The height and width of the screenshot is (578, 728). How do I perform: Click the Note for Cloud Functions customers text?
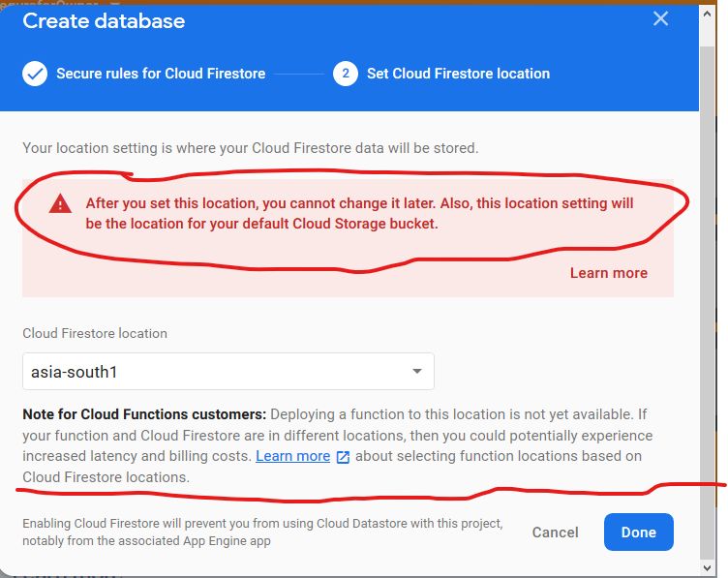143,413
